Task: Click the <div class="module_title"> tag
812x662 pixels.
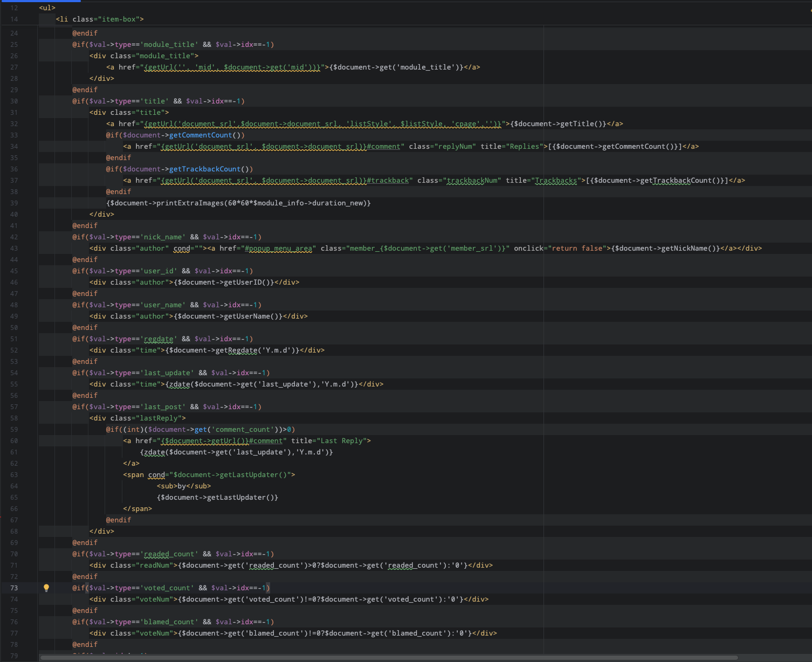Action: pos(144,56)
